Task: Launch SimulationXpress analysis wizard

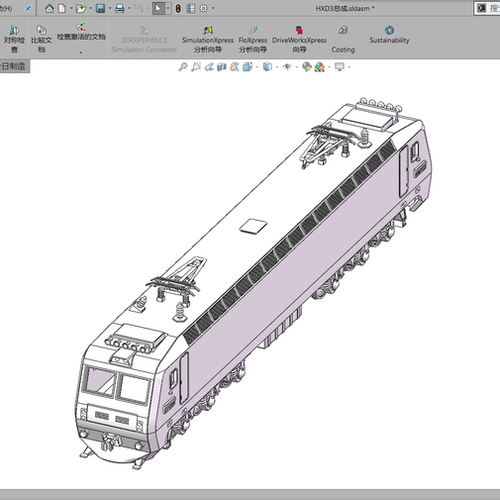Action: point(208,39)
